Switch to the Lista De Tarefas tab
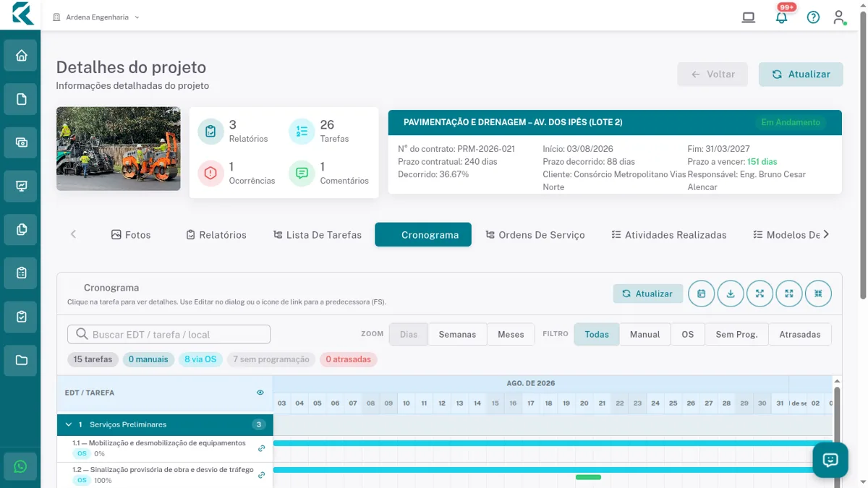Screen dimensions: 868x488 pos(318,234)
